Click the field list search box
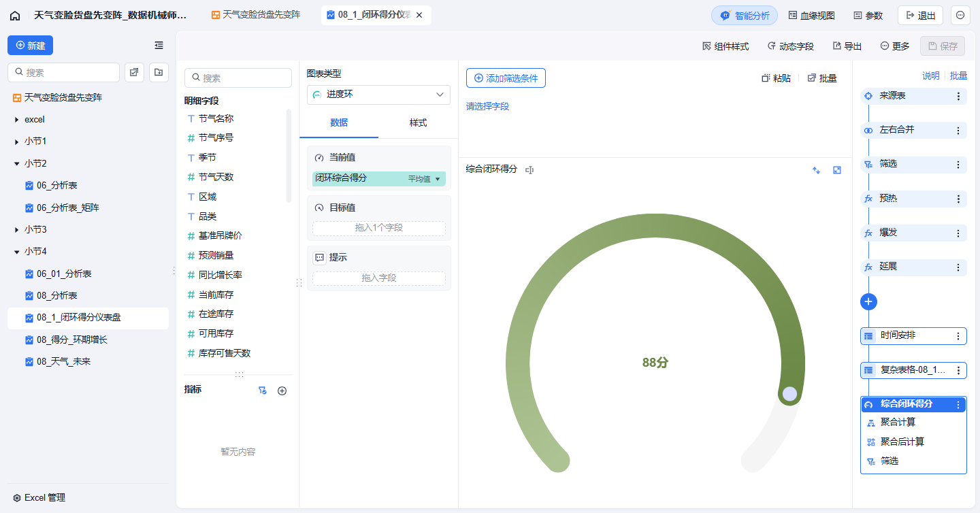The height and width of the screenshot is (513, 980). (238, 78)
